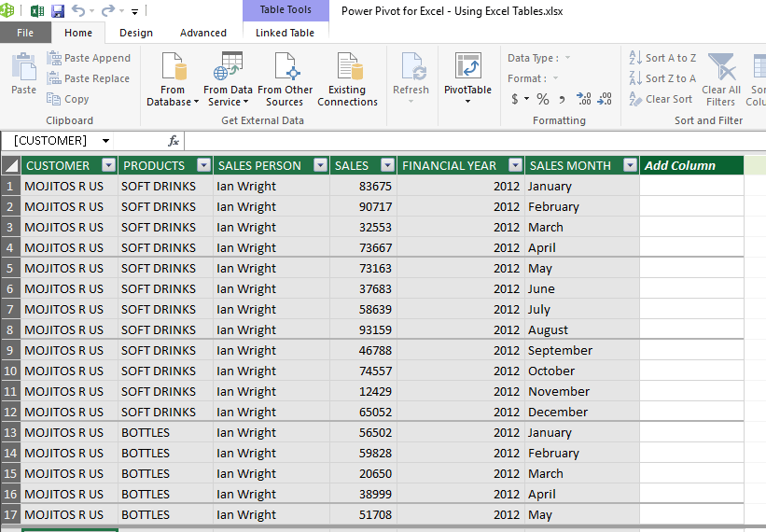Select row 12 header
Viewport: 766px width, 532px height.
click(x=11, y=412)
